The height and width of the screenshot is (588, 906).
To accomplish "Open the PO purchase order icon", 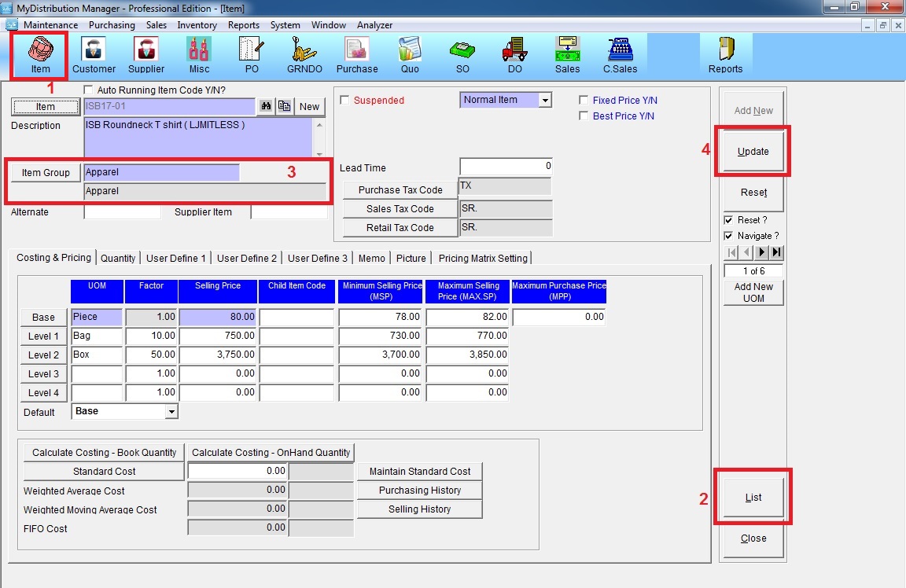I will [252, 55].
